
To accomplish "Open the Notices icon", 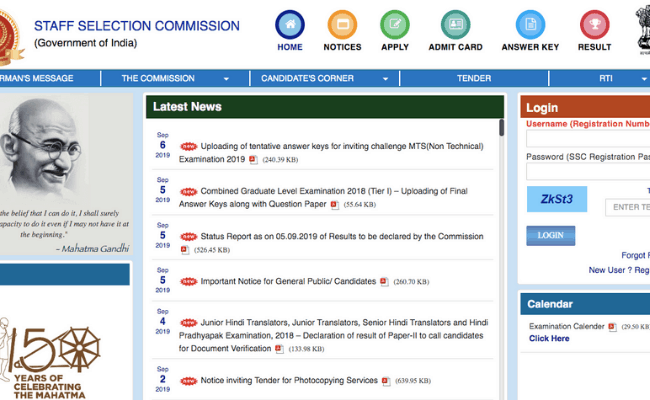I will tap(342, 25).
